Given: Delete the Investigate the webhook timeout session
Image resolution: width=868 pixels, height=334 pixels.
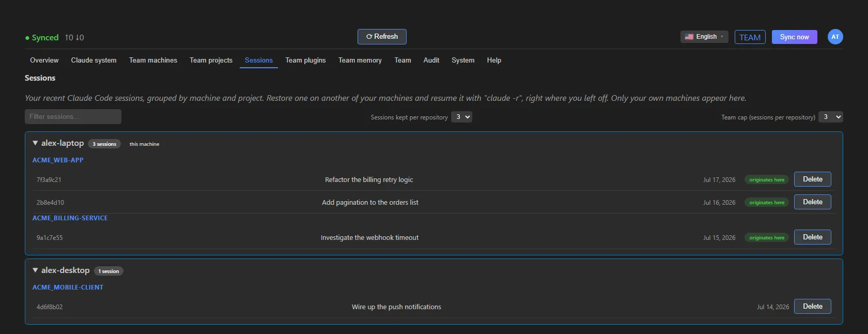Looking at the screenshot, I should 812,237.
